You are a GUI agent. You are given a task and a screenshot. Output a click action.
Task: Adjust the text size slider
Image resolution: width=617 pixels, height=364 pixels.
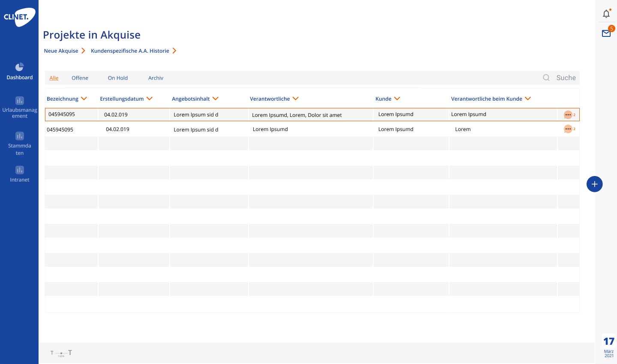[61, 353]
